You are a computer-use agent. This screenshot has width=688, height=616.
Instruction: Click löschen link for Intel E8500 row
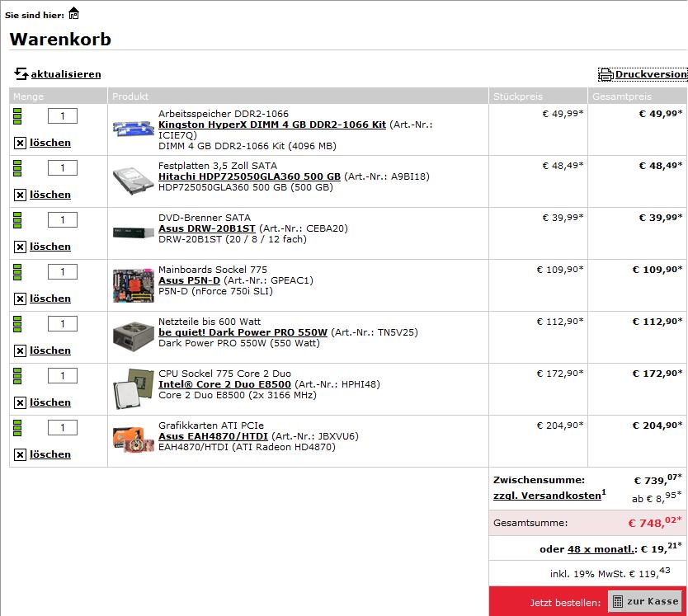(x=50, y=402)
